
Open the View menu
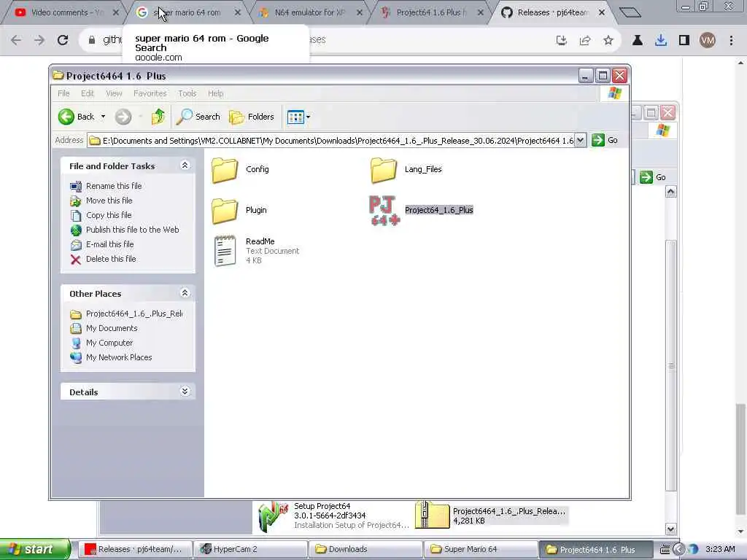coord(114,93)
